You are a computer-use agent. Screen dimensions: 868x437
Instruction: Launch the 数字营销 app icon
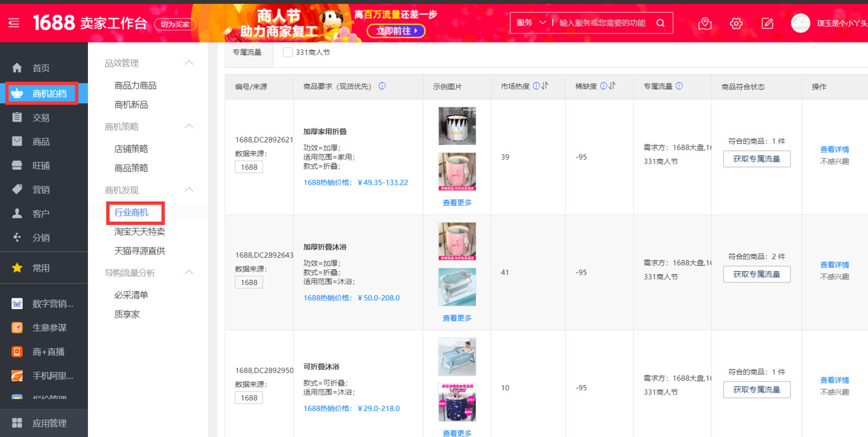(x=17, y=304)
